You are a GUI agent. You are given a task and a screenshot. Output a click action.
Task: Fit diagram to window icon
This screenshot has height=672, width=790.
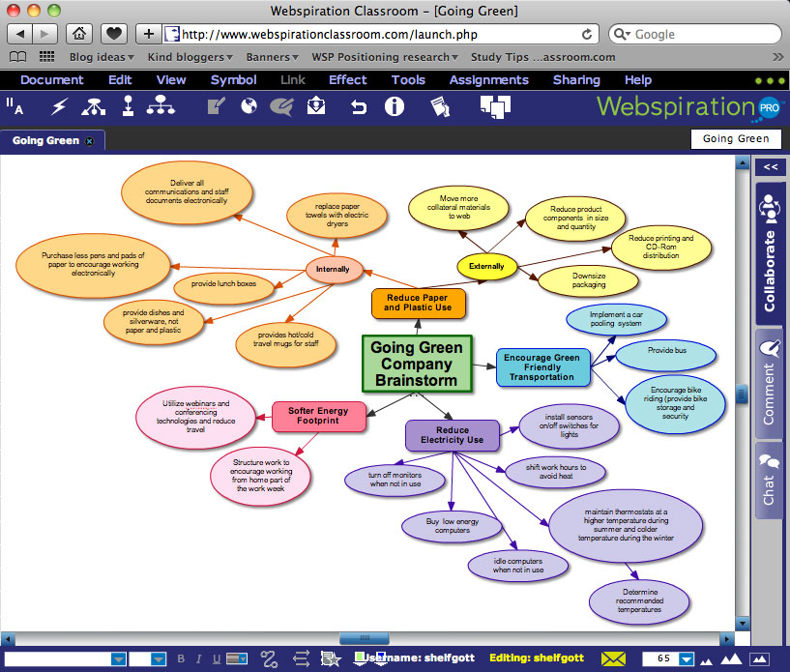[x=759, y=658]
